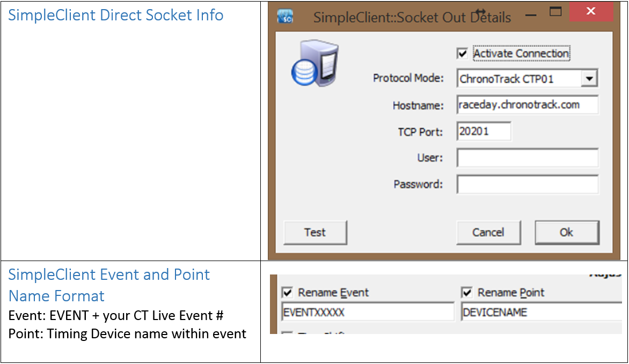The image size is (629, 364).
Task: Click the 'SimpleClient Event and Point' heading
Action: click(109, 274)
